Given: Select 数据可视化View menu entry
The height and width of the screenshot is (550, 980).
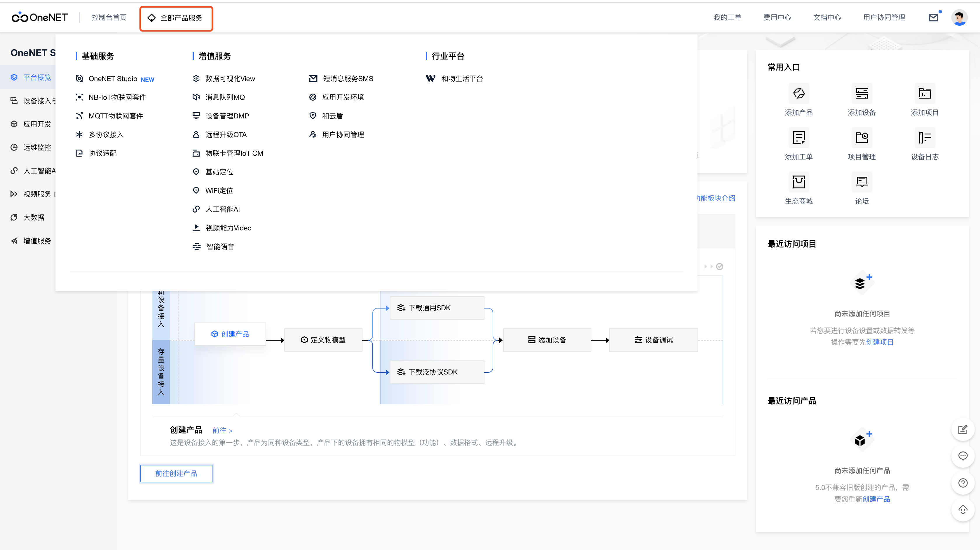Looking at the screenshot, I should (x=224, y=79).
